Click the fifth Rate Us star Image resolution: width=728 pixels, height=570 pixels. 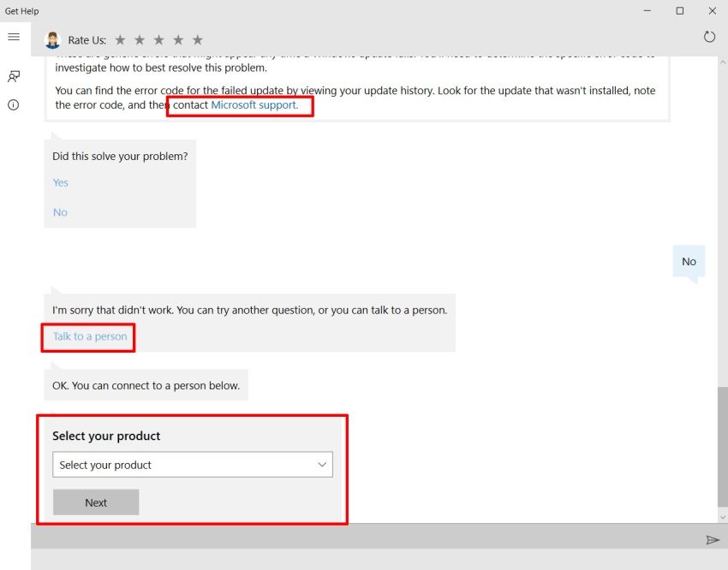[x=197, y=39]
